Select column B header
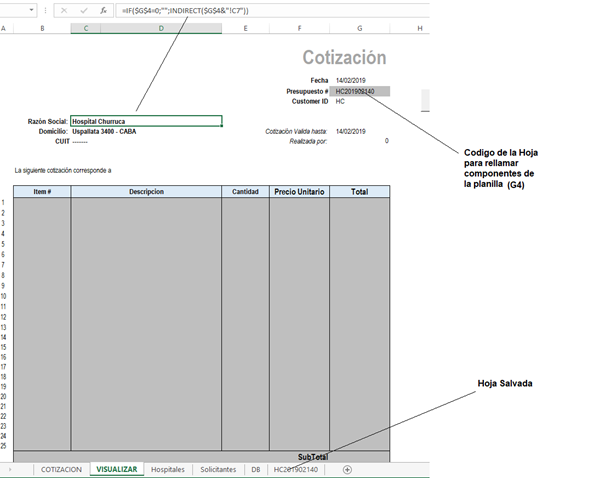600x478 pixels. click(x=42, y=28)
